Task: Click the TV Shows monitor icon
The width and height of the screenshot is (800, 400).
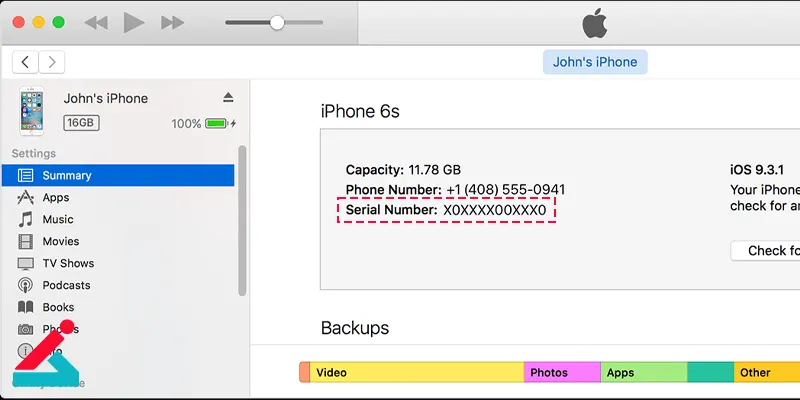Action: coord(26,263)
